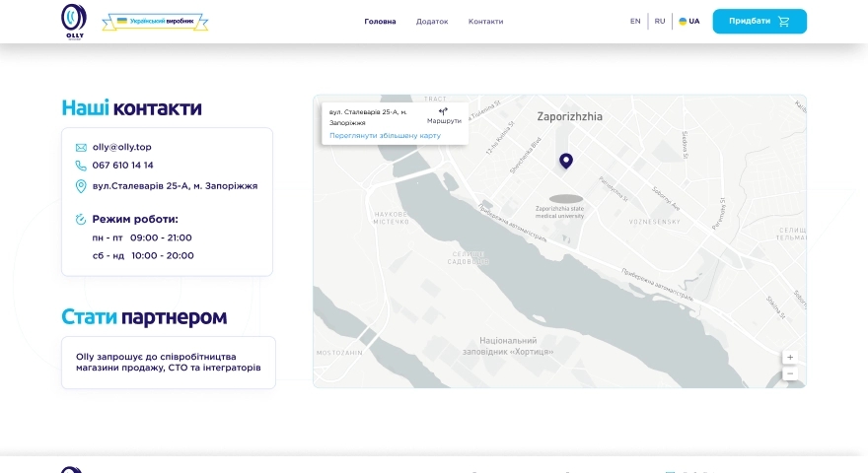Click the Zaporizhzhia city label on map
This screenshot has width=868, height=473.
click(570, 116)
